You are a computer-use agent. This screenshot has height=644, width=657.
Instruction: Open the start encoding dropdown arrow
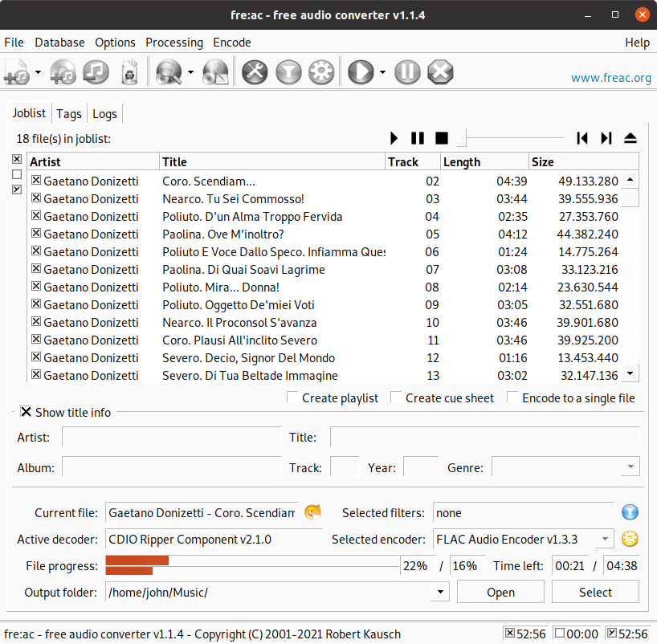pos(382,72)
